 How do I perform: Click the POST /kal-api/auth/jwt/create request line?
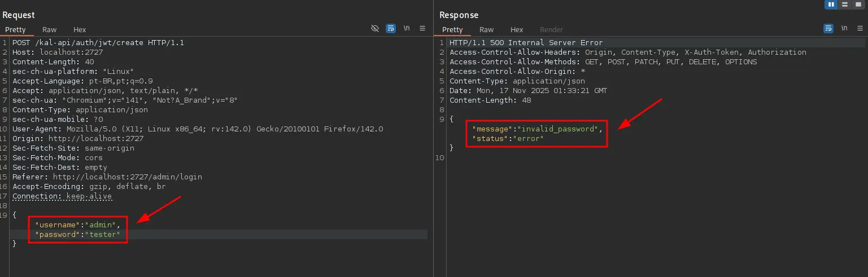[x=98, y=43]
